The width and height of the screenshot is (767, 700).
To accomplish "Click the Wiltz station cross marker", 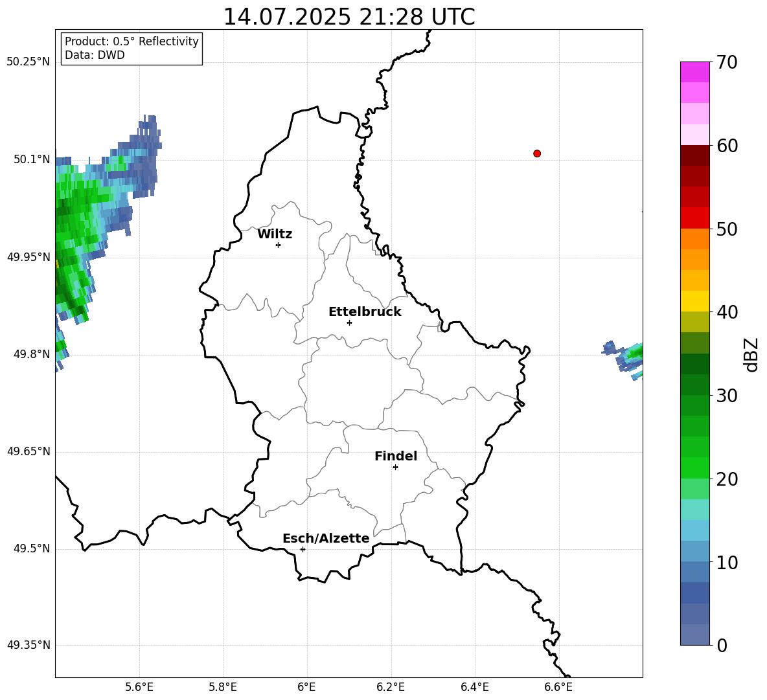I will click(279, 245).
